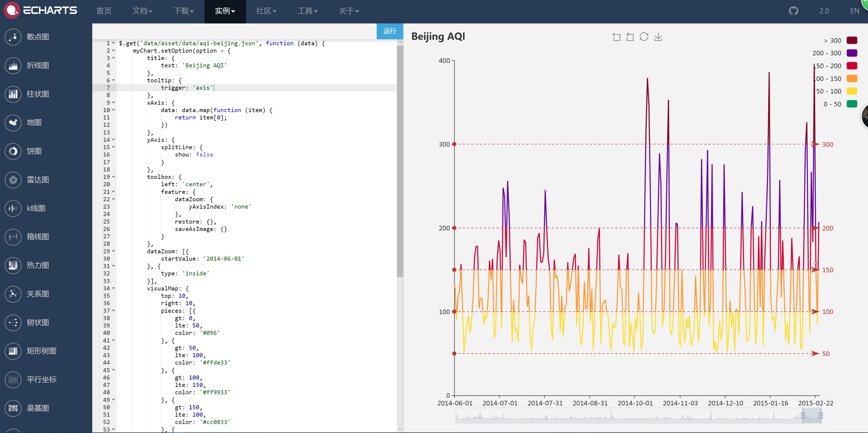Click the data zoom slider right handle
Viewport: 868px width, 433px height.
(821, 415)
